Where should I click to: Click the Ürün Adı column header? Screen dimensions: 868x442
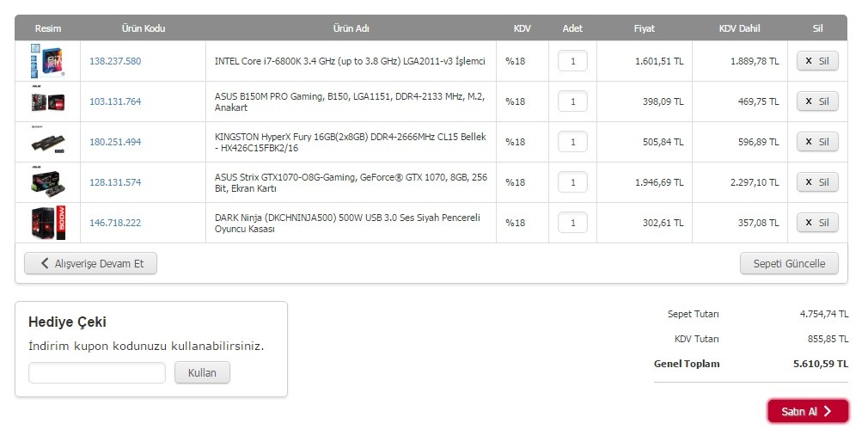(351, 28)
